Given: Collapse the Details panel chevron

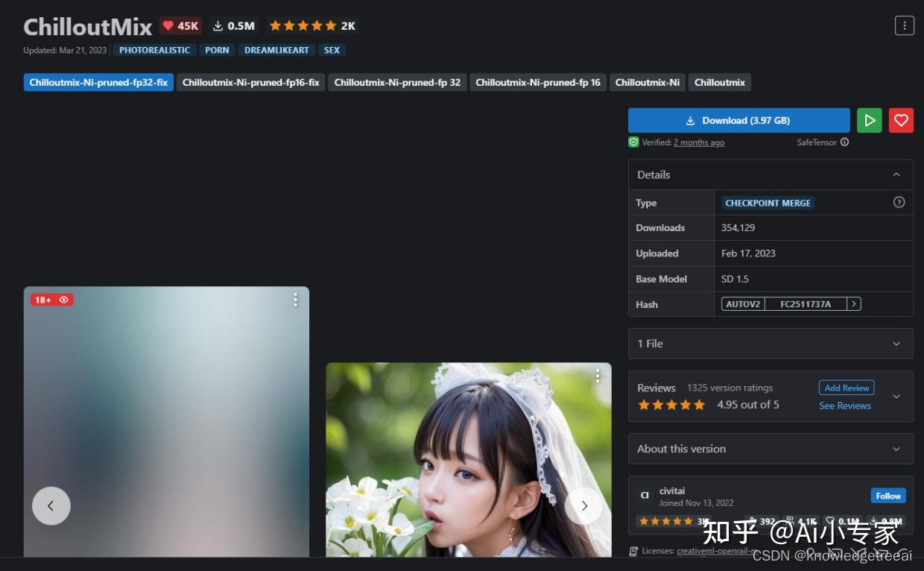Looking at the screenshot, I should [x=897, y=174].
